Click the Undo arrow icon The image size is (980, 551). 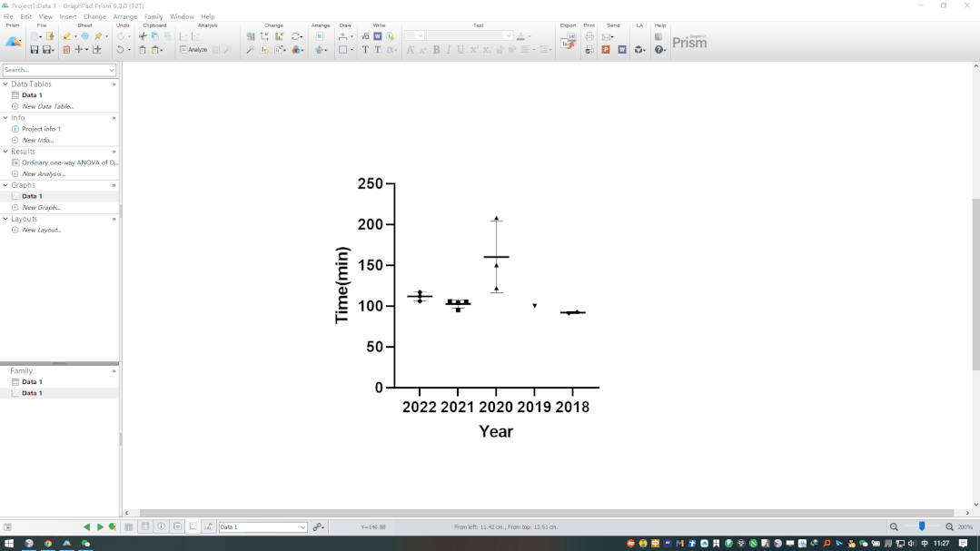pyautogui.click(x=119, y=50)
